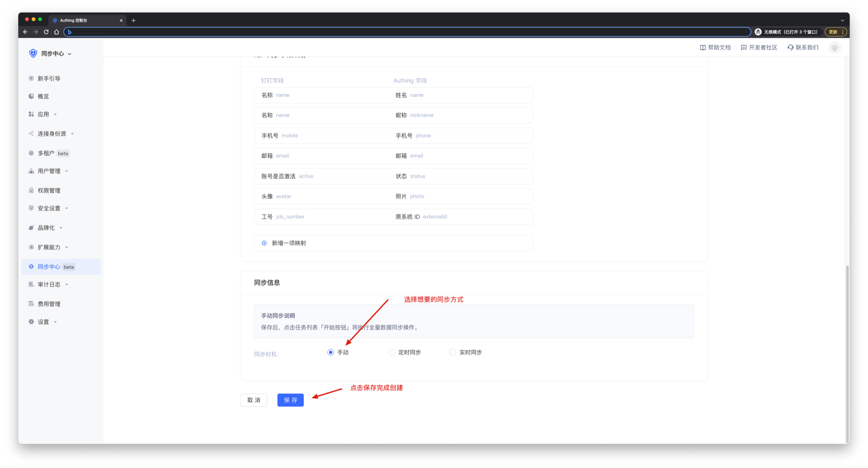Viewport: 868px width, 468px height.
Task: Click the blue 保存 button
Action: coord(290,400)
